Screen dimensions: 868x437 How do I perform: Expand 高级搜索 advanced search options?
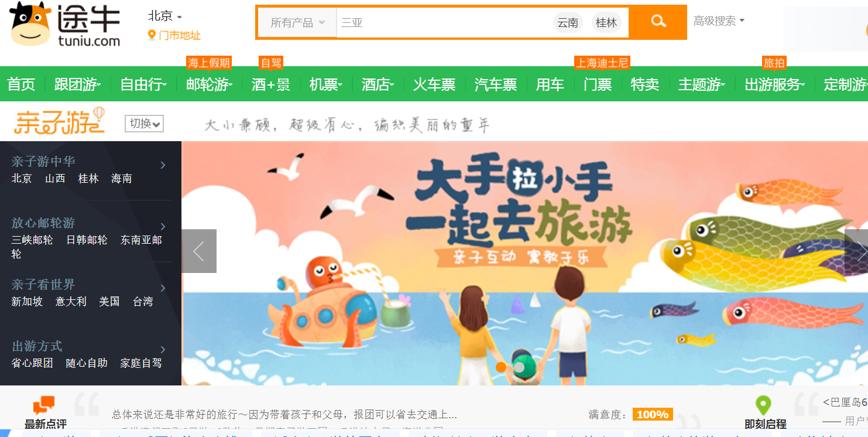point(719,21)
